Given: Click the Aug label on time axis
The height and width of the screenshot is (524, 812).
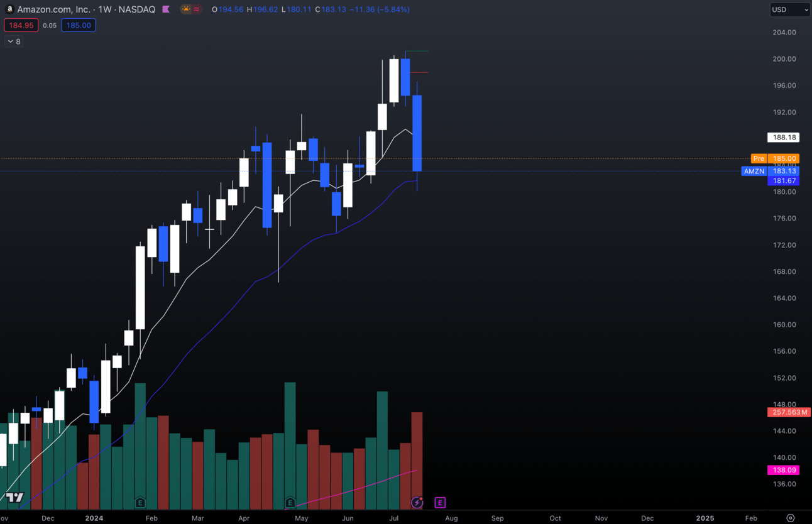Looking at the screenshot, I should (x=451, y=518).
